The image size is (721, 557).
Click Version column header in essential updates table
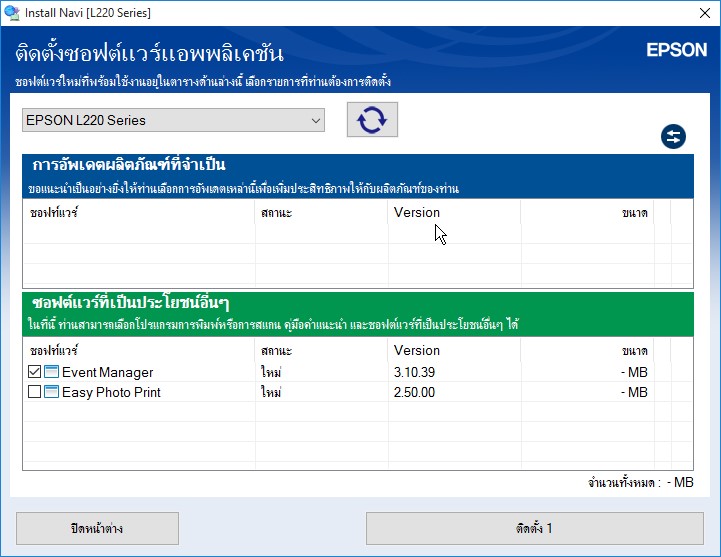(x=417, y=212)
